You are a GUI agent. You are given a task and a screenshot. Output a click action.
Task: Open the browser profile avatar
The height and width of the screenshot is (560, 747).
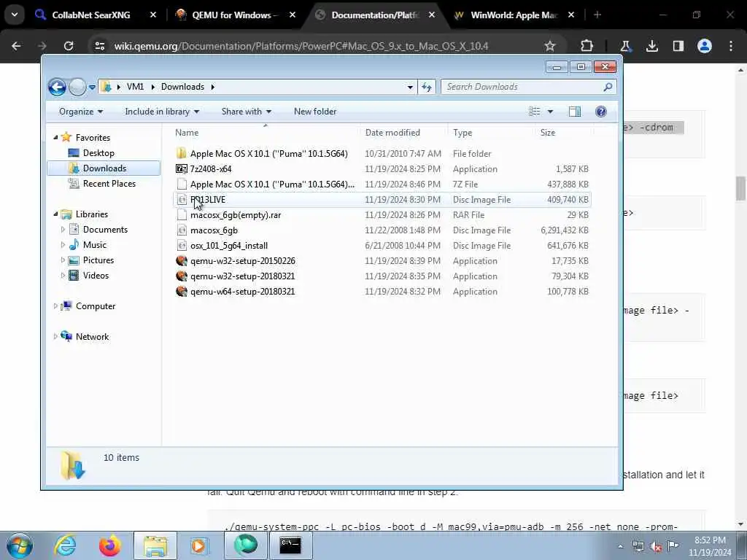(x=705, y=46)
